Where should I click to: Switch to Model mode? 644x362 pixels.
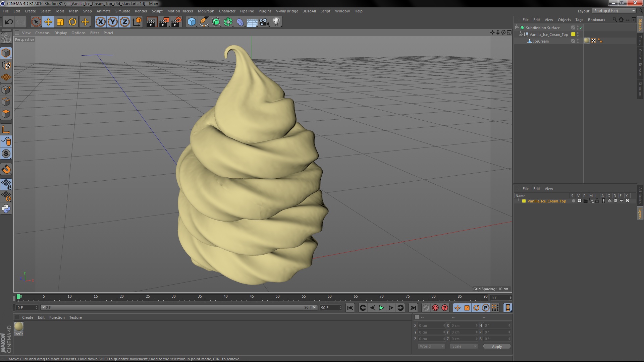[x=6, y=53]
